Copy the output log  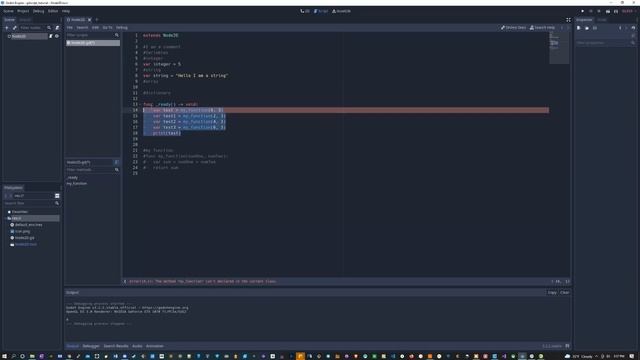(x=552, y=293)
